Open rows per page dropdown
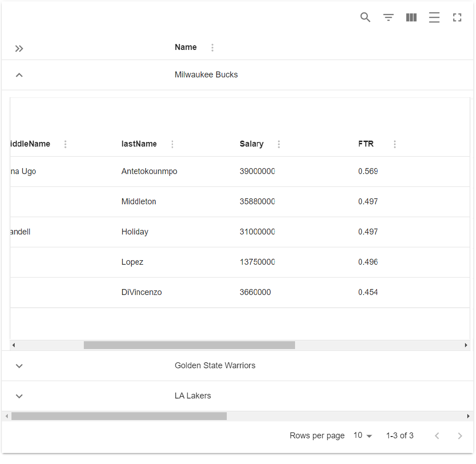Image resolution: width=476 pixels, height=464 pixels. point(363,436)
